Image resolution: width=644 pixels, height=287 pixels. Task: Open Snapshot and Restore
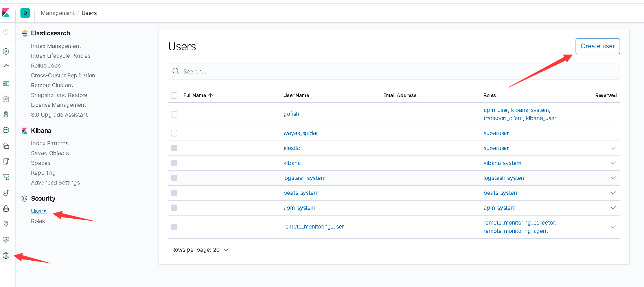pos(59,95)
